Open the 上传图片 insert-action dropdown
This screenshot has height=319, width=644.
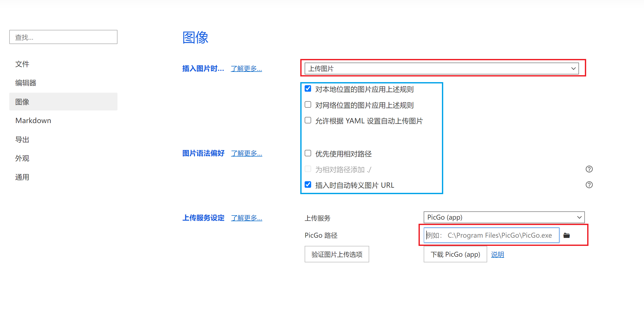pos(441,68)
